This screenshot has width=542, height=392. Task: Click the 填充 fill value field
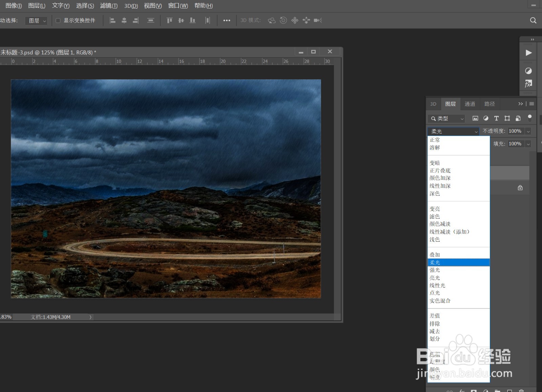point(516,144)
